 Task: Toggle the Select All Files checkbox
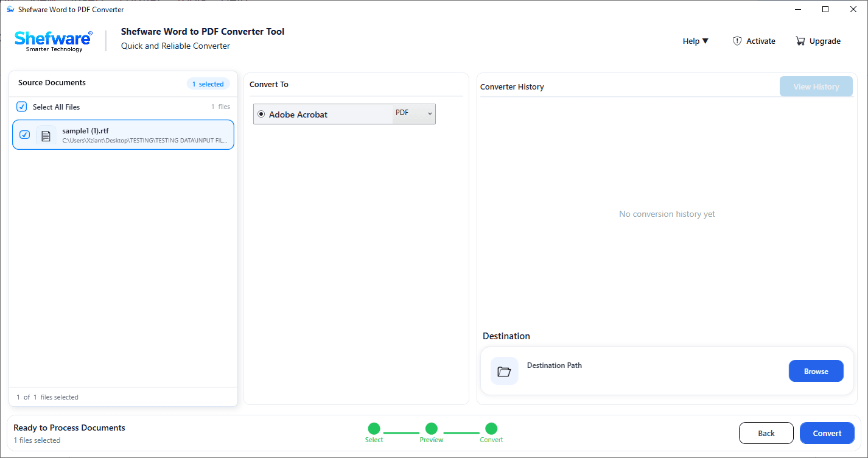[x=22, y=107]
